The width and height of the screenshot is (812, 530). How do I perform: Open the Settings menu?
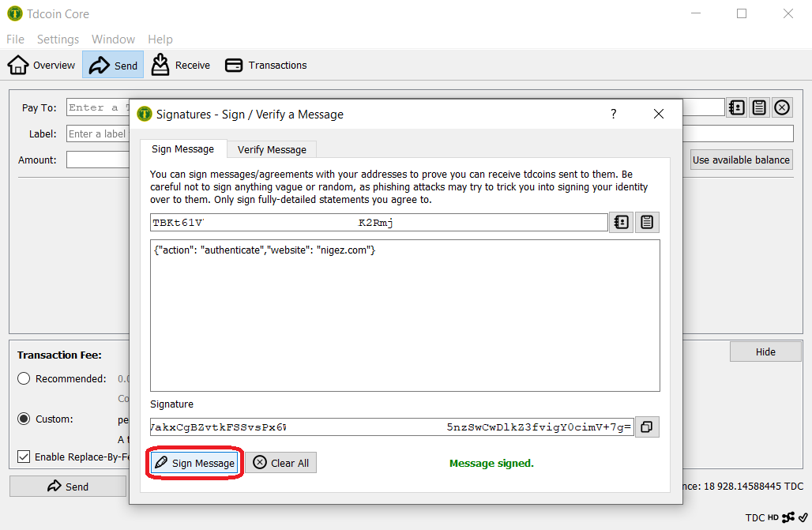tap(58, 39)
